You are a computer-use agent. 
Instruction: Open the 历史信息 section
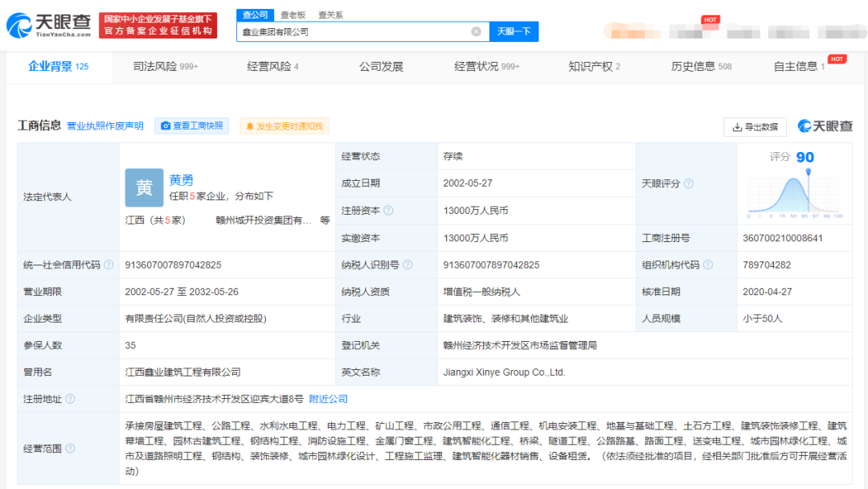696,66
